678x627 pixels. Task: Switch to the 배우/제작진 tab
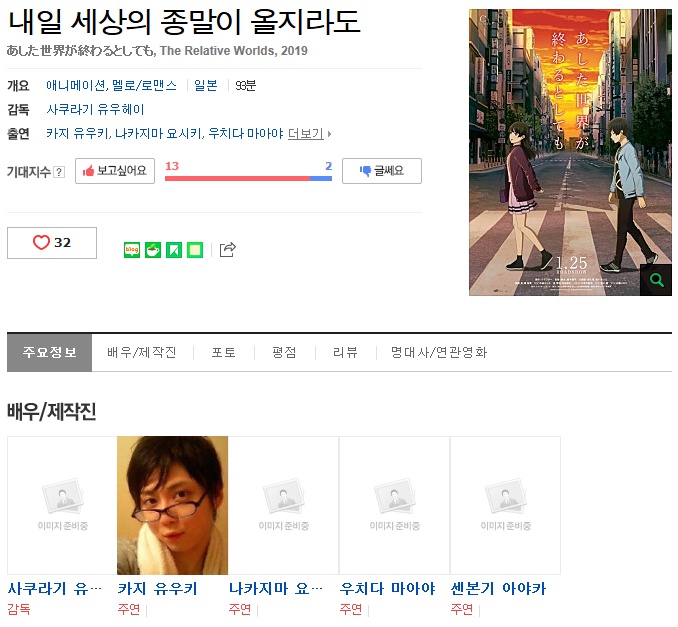(x=142, y=353)
